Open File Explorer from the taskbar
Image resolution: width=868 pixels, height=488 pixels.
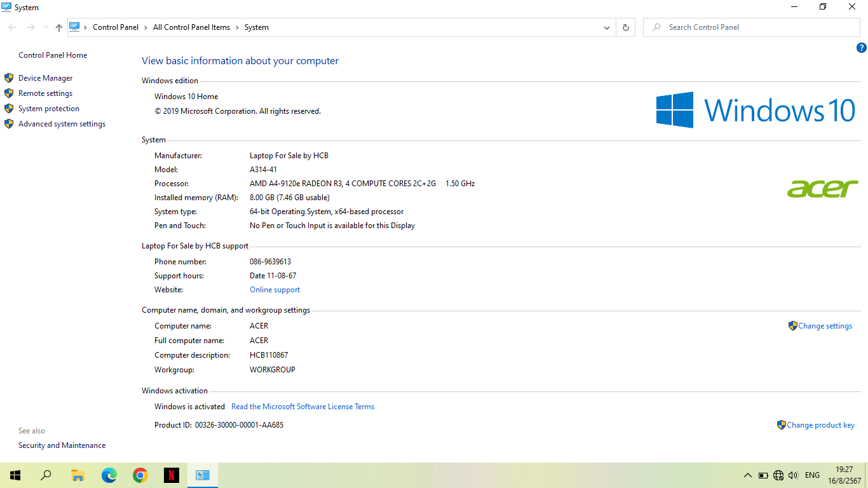[x=78, y=475]
